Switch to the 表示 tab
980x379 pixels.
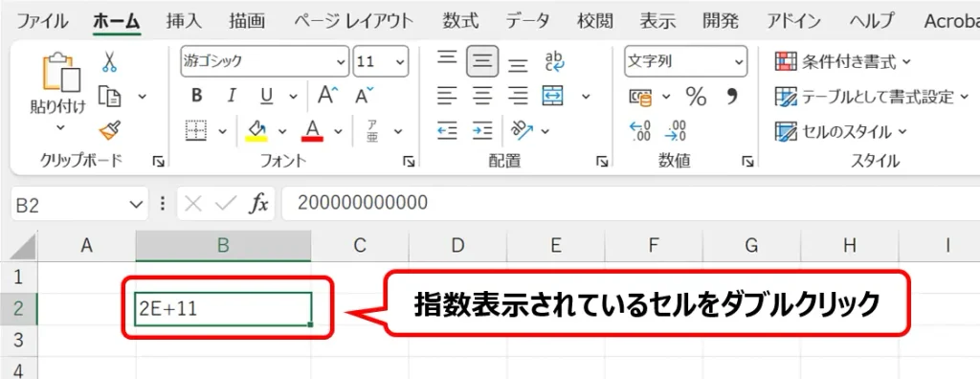coord(657,21)
